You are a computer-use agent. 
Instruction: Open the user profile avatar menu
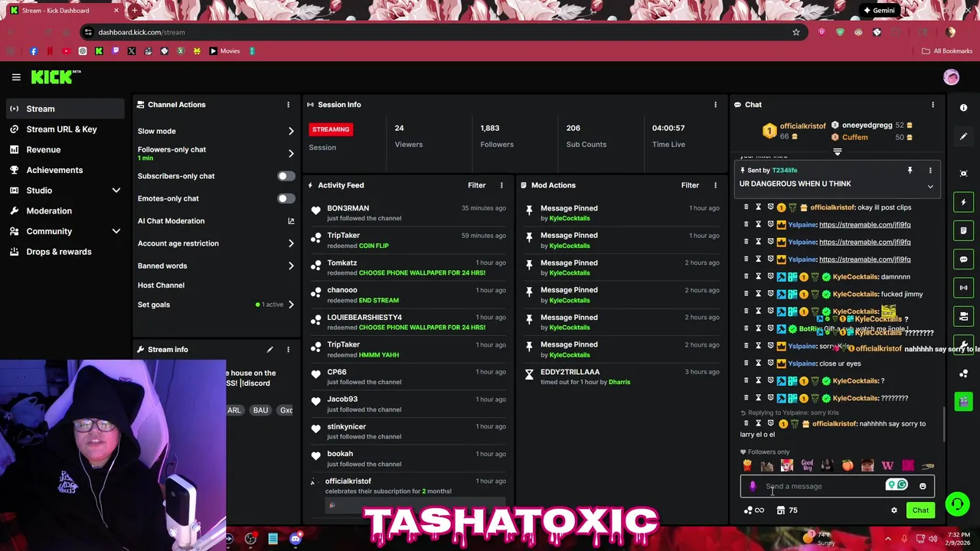[951, 77]
